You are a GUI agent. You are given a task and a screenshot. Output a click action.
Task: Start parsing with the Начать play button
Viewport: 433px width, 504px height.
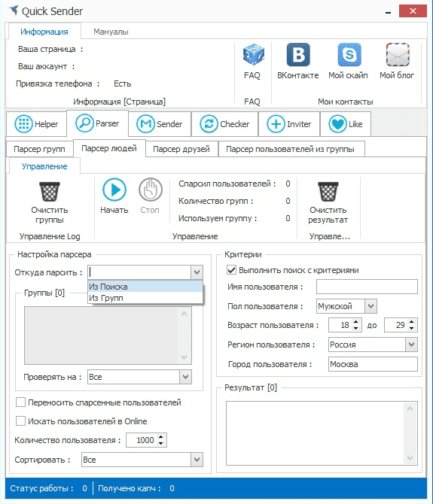[x=114, y=190]
